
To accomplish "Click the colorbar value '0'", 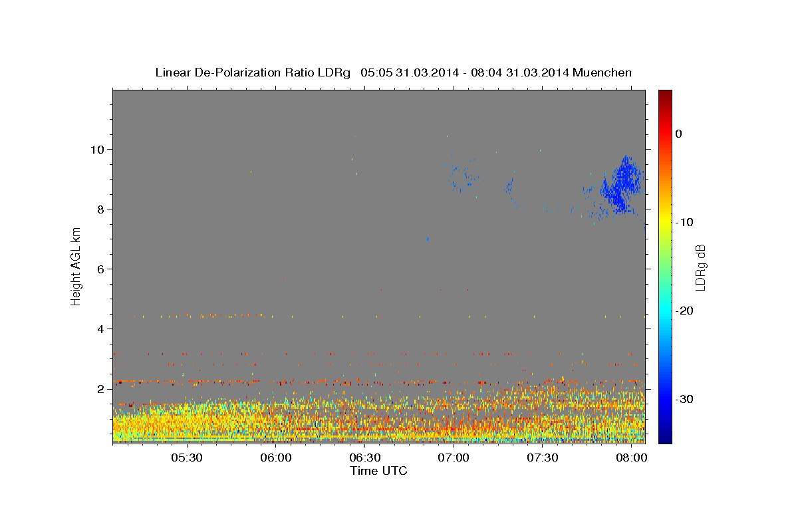I will [x=679, y=134].
